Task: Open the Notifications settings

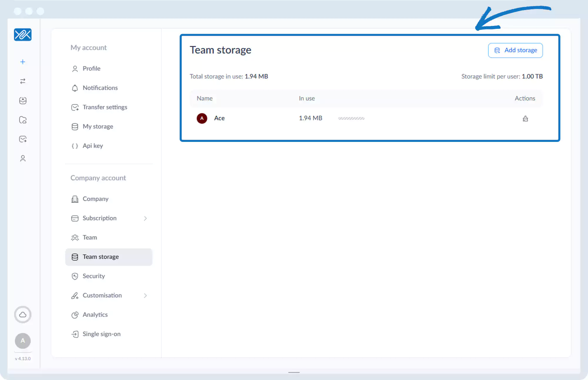Action: tap(100, 88)
